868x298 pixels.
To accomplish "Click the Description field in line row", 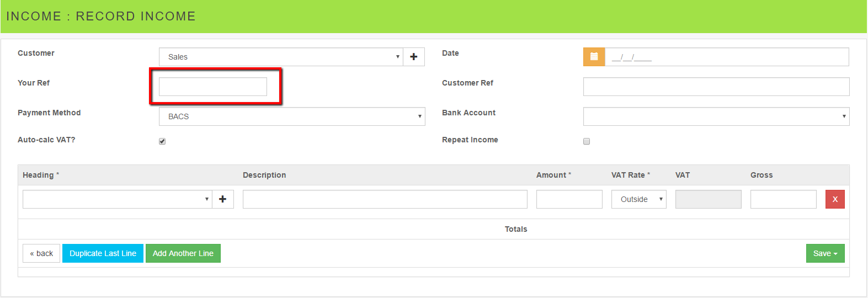I will [385, 199].
